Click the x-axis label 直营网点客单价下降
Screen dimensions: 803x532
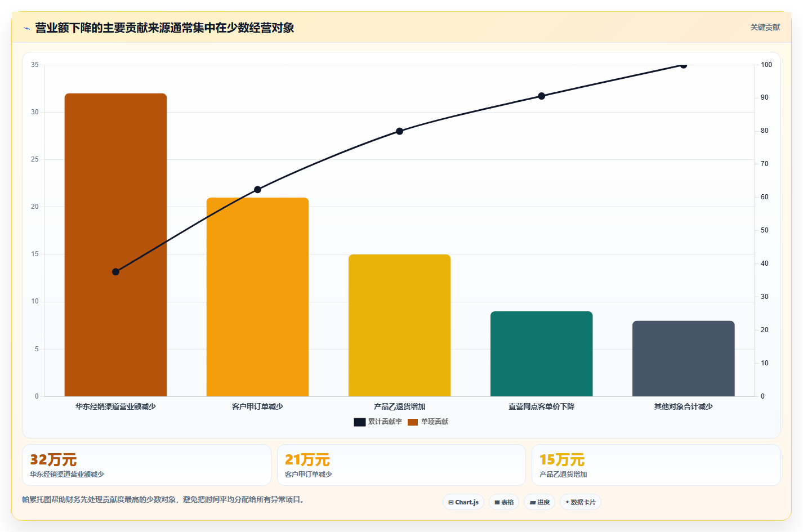point(541,406)
